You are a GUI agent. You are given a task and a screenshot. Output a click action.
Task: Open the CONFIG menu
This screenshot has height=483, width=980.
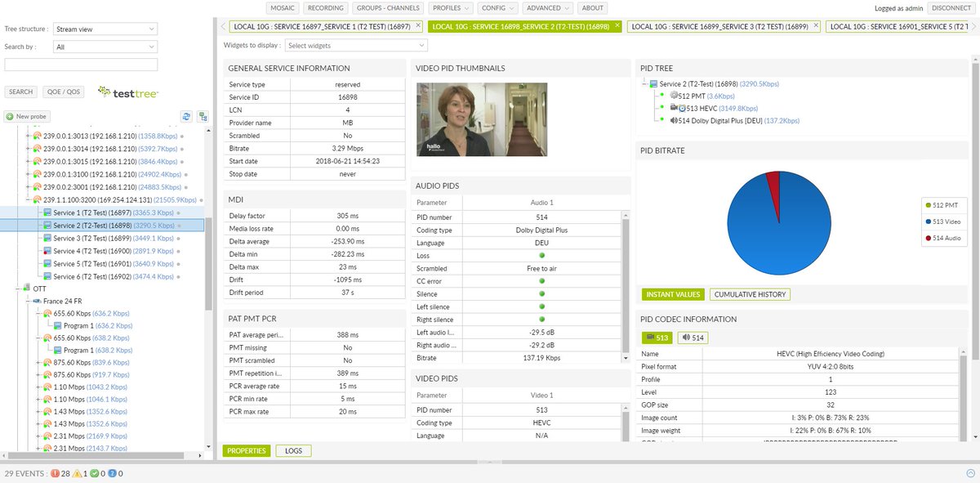[x=497, y=8]
